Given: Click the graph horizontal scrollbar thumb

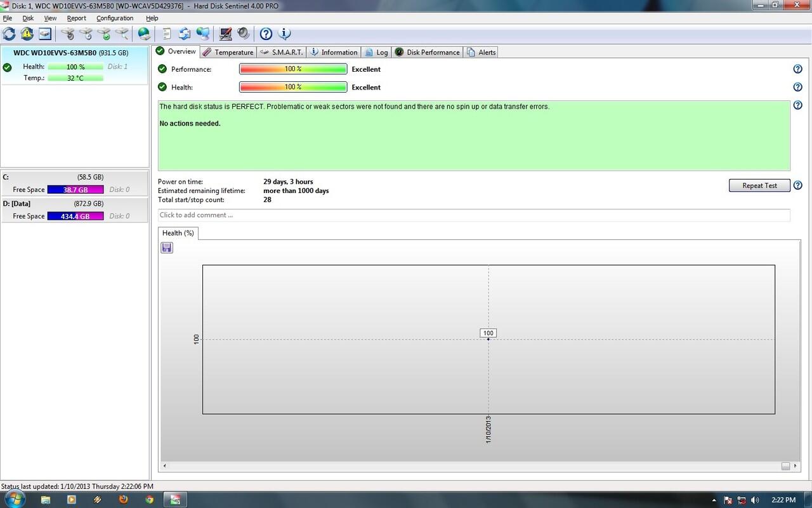Looking at the screenshot, I should (x=785, y=466).
